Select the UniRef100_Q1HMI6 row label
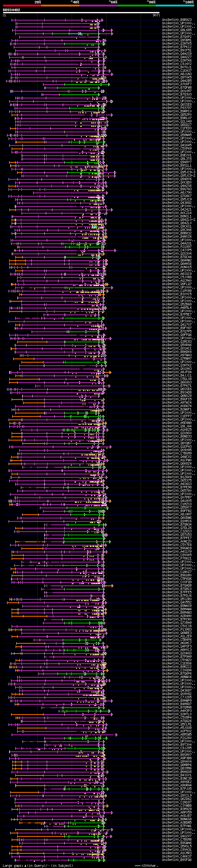The image size is (197, 868). 177,521
